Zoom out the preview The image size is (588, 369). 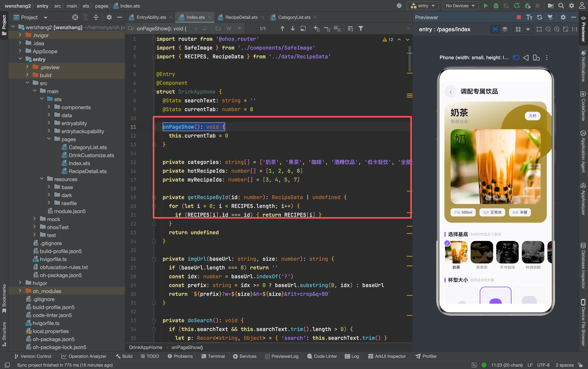pos(548,29)
